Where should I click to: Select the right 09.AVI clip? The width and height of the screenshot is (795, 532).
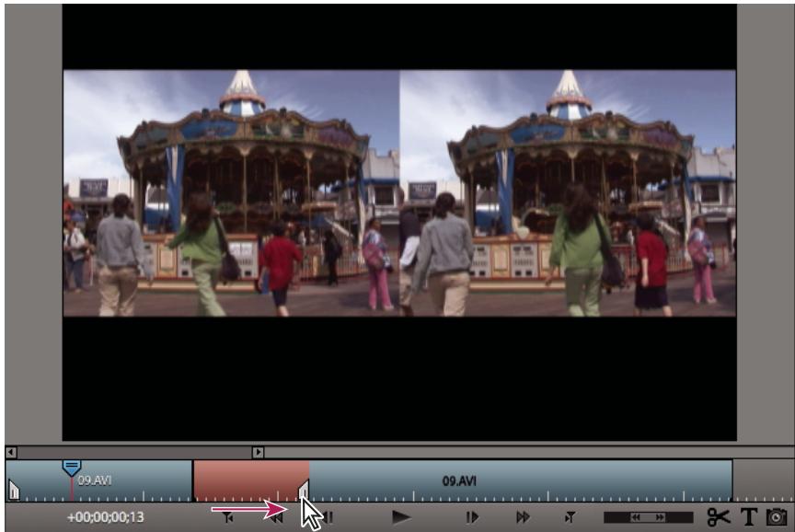coord(521,480)
